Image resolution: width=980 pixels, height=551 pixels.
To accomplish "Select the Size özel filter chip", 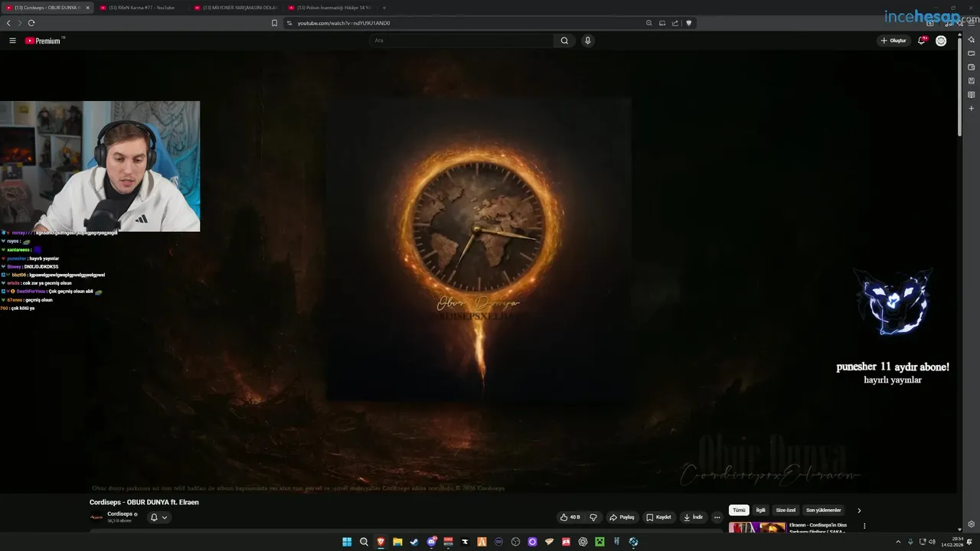I will 786,510.
